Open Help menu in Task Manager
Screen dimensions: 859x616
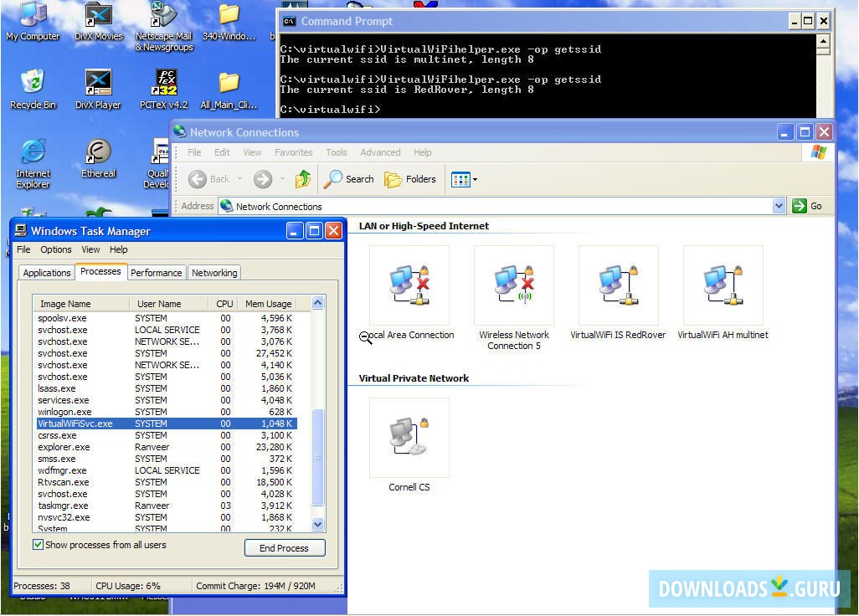tap(118, 249)
